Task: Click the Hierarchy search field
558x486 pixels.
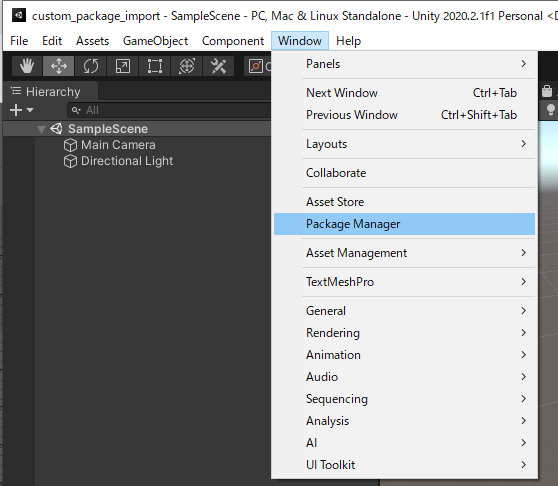Action: coord(170,110)
